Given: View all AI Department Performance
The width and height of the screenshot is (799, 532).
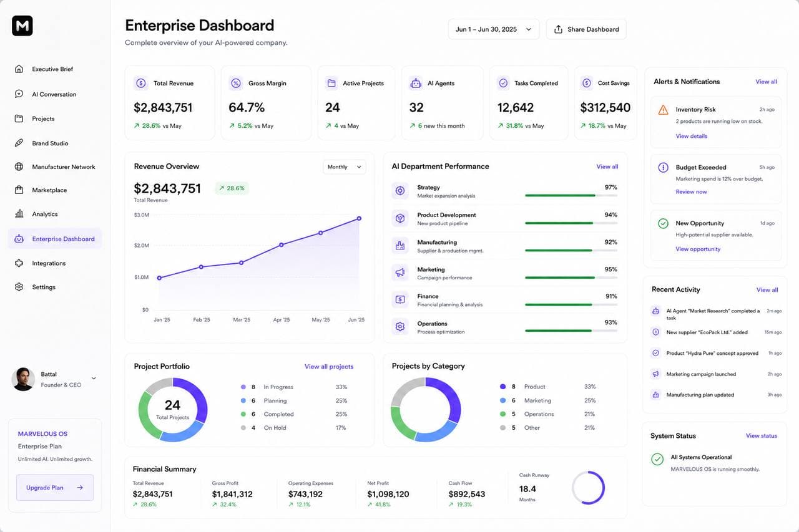Looking at the screenshot, I should tap(607, 167).
